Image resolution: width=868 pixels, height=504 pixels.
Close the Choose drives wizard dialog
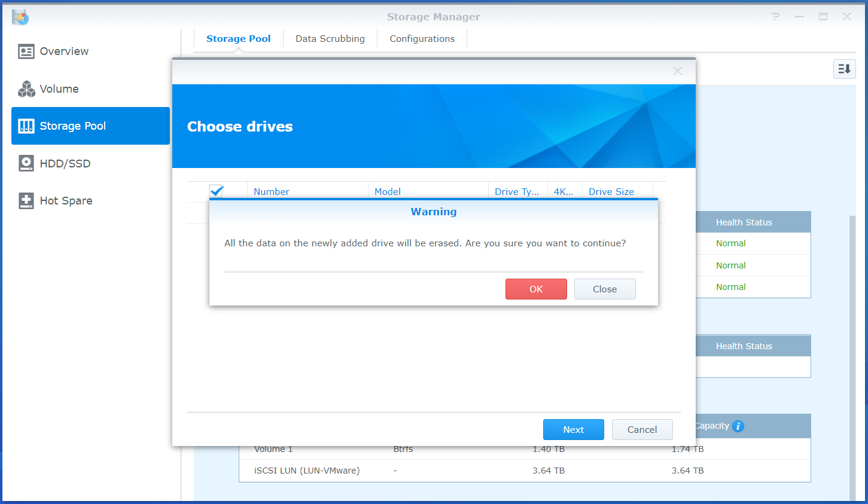678,71
